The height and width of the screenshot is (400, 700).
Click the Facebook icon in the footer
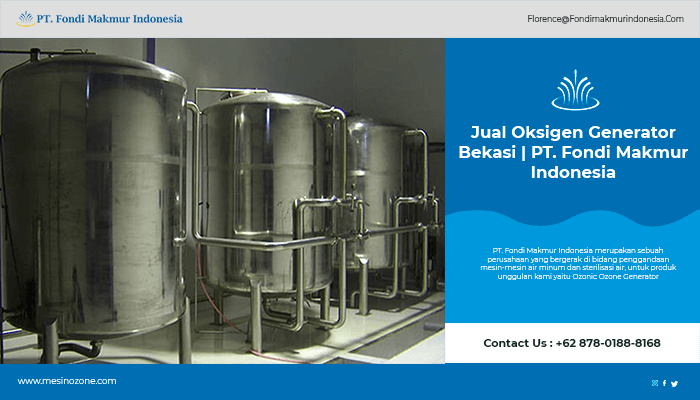coord(664,383)
